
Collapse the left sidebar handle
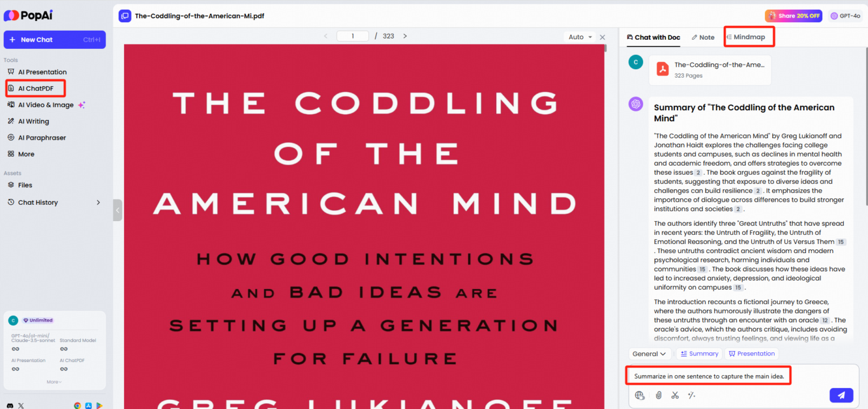click(x=118, y=210)
